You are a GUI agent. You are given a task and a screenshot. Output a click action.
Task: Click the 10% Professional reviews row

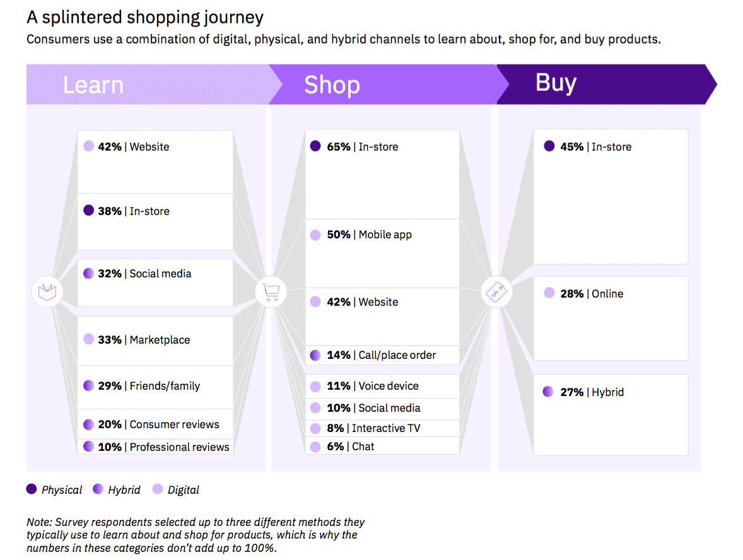155,446
